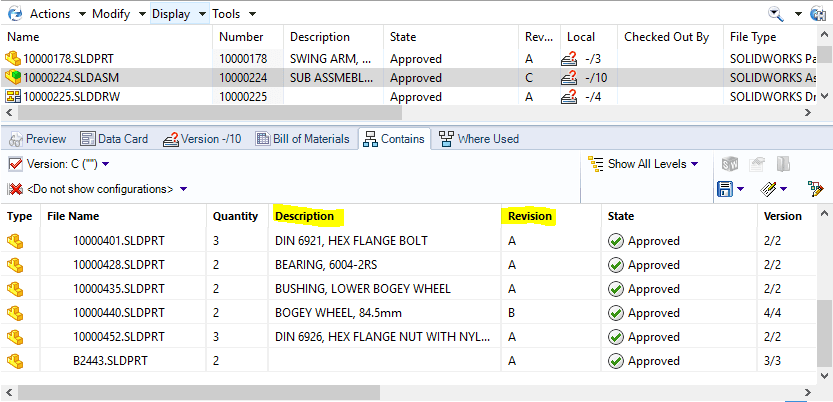
Task: Click the Approved checkmark for B2443.SLDPRT
Action: tap(615, 361)
